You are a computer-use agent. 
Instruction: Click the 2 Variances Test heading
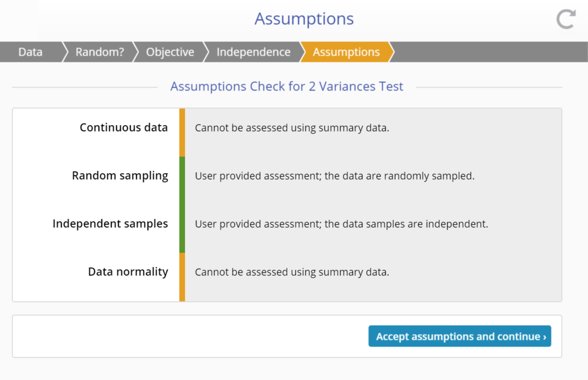[x=287, y=86]
